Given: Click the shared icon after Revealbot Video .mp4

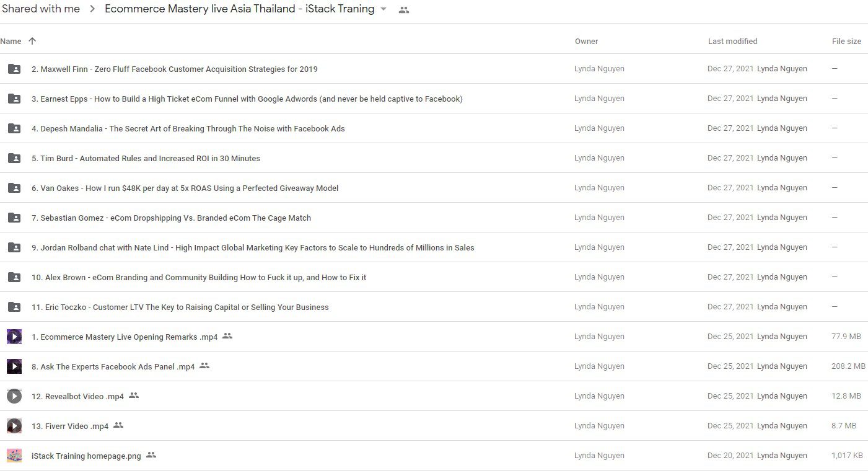Looking at the screenshot, I should coord(134,396).
